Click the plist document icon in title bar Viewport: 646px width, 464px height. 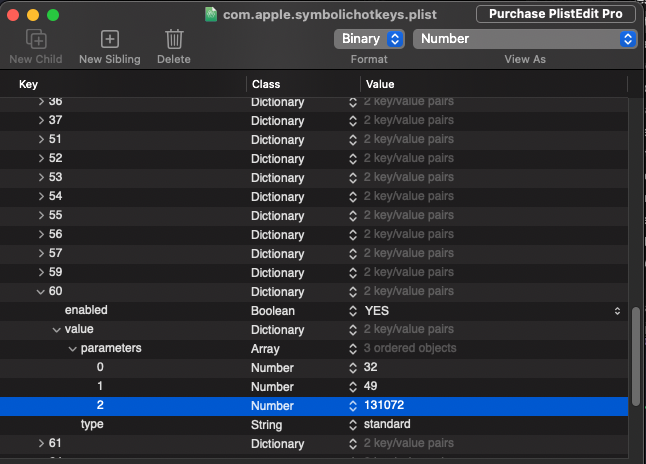coord(211,14)
